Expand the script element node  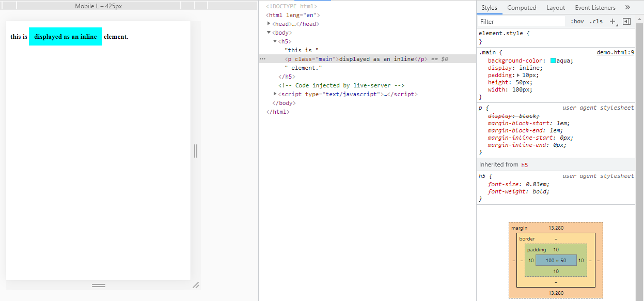pyautogui.click(x=275, y=94)
